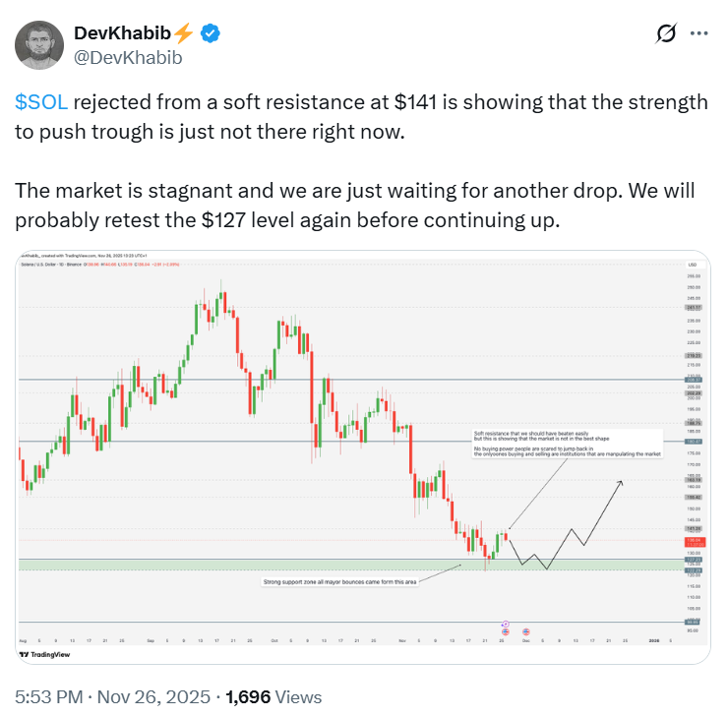Click the chart peak candle near 250
The width and height of the screenshot is (728, 717).
(223, 295)
